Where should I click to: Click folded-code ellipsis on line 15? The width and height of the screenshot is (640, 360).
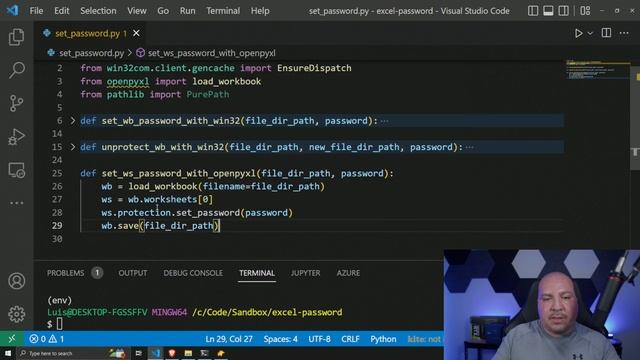point(469,147)
